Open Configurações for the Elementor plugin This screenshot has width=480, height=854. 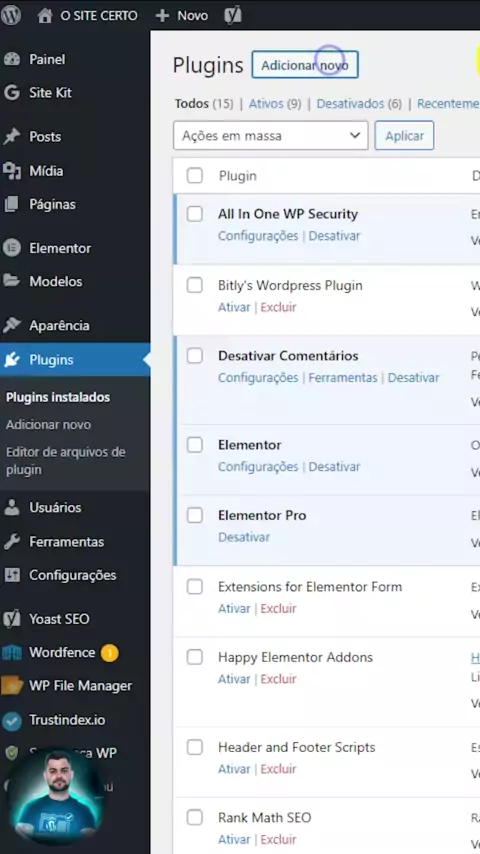click(258, 467)
